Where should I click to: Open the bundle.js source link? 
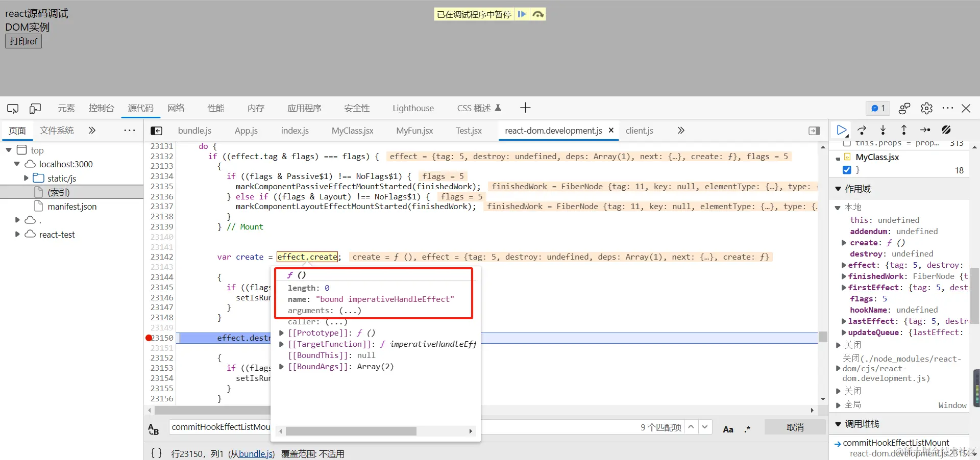click(x=256, y=454)
